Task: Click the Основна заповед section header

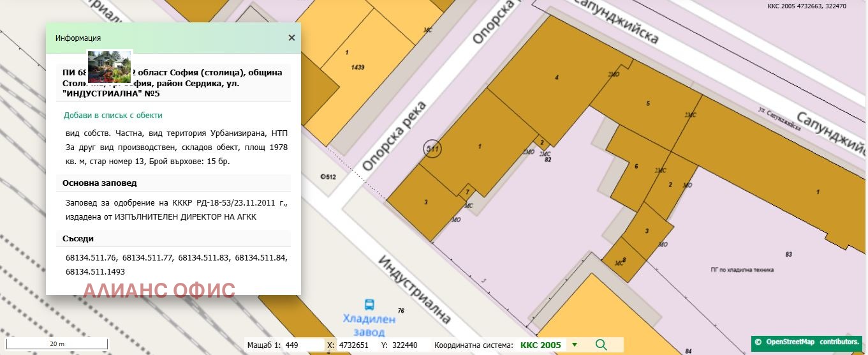Action: [x=99, y=183]
